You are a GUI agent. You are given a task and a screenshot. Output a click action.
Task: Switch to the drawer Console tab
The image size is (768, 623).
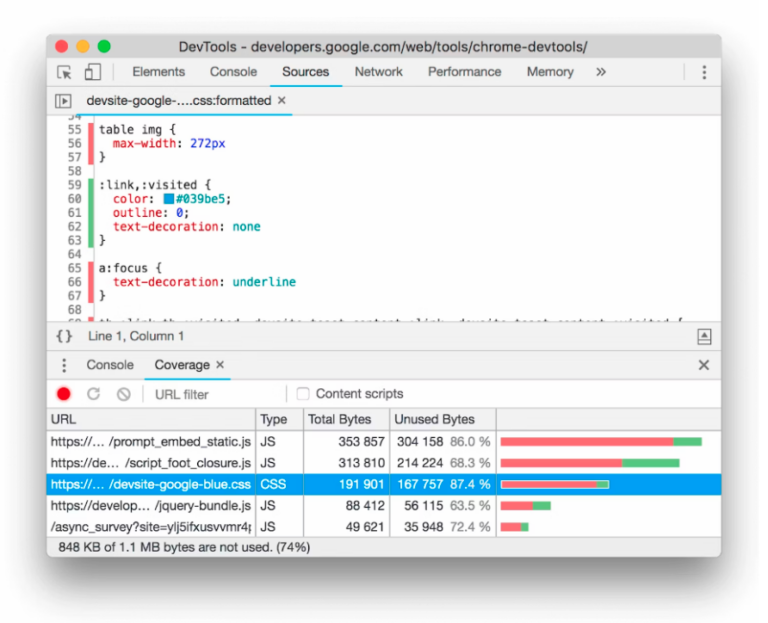tap(110, 365)
